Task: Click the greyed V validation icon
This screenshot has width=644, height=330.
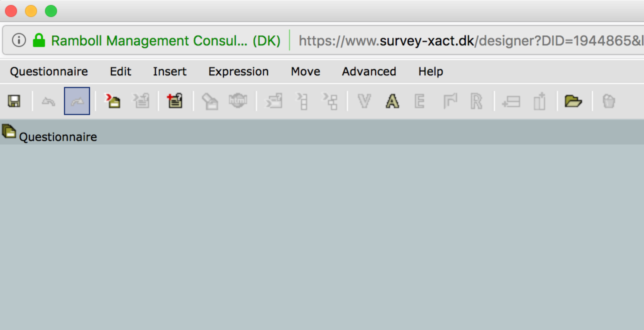Action: tap(364, 101)
